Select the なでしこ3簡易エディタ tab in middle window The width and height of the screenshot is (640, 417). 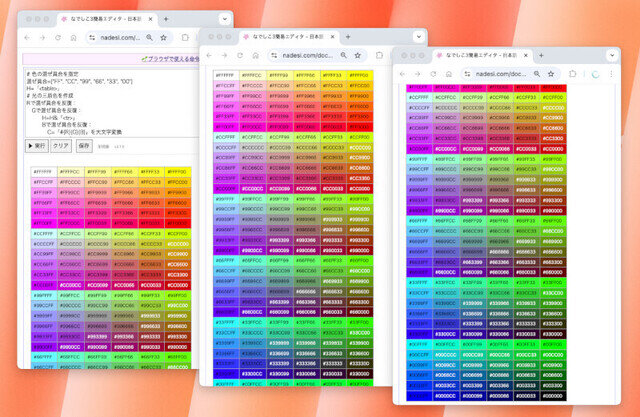(289, 37)
